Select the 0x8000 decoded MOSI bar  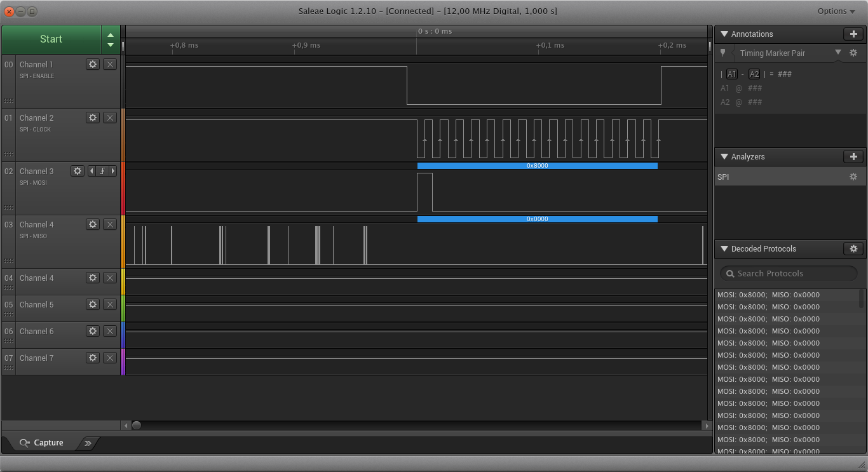click(x=537, y=166)
